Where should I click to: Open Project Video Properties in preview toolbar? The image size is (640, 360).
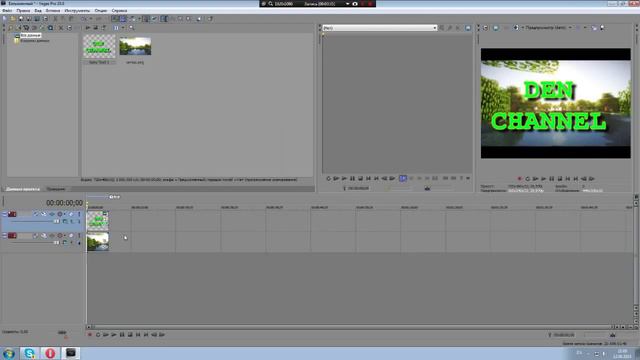485,28
